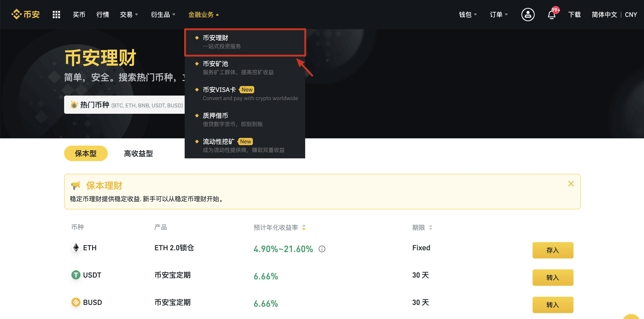Click the ETH coin icon
This screenshot has height=319, width=644.
point(76,248)
